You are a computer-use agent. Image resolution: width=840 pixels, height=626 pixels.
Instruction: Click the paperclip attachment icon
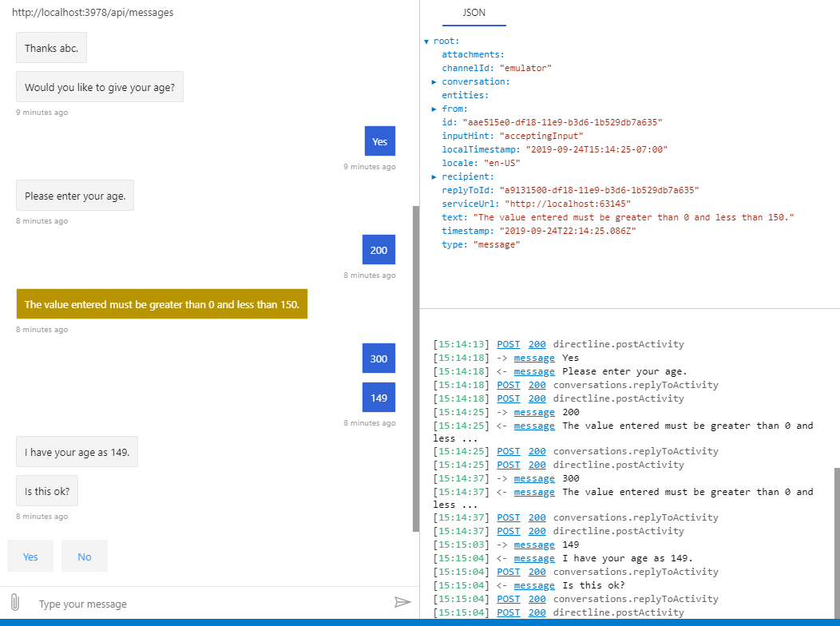(15, 602)
